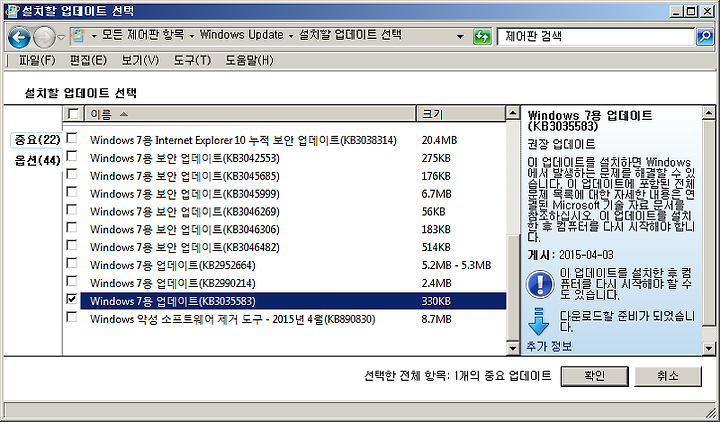Click the search magnifier icon
The width and height of the screenshot is (720, 422).
[704, 36]
